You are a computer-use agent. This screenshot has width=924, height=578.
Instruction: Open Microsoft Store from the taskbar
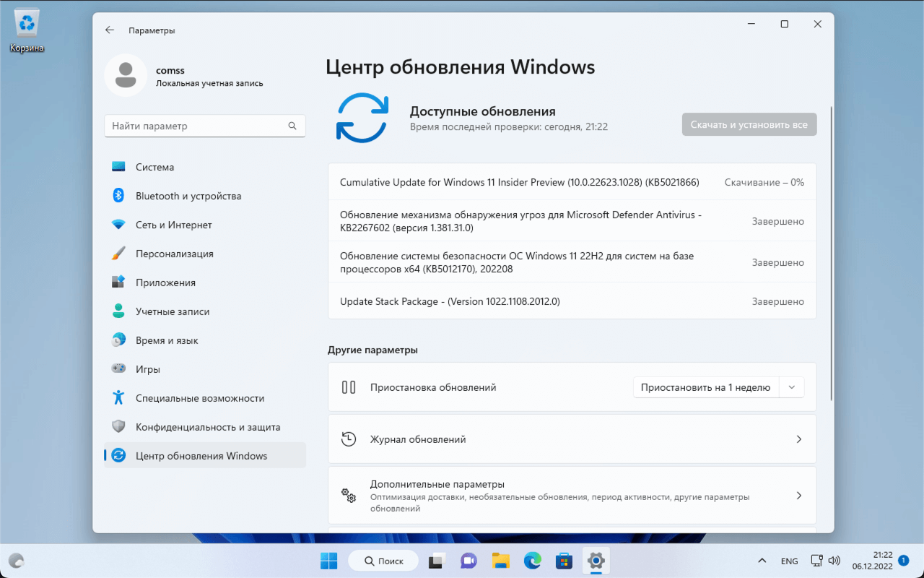564,561
